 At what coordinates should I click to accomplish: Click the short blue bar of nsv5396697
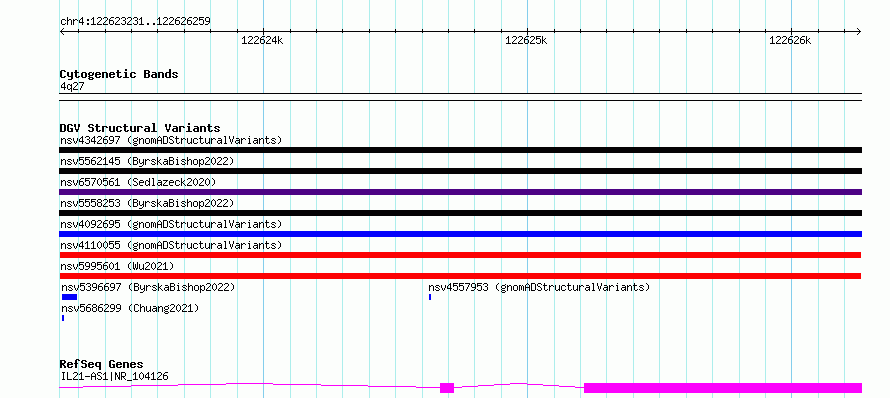[69, 297]
